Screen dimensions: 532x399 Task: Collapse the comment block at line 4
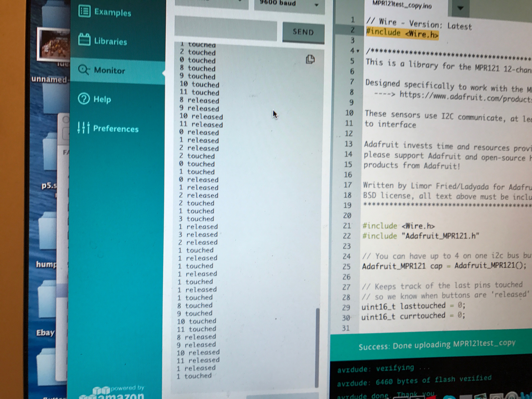[x=358, y=51]
